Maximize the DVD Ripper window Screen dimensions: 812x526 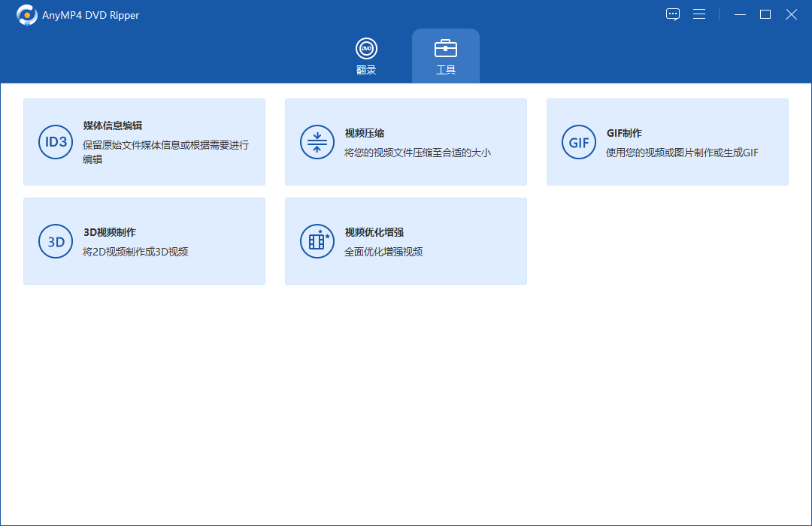pyautogui.click(x=765, y=14)
